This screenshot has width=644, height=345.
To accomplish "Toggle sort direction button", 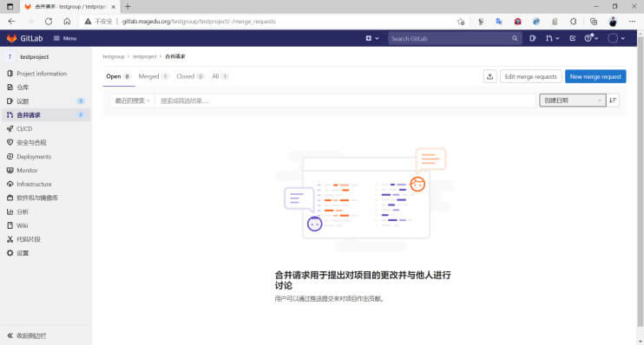I will pos(613,101).
